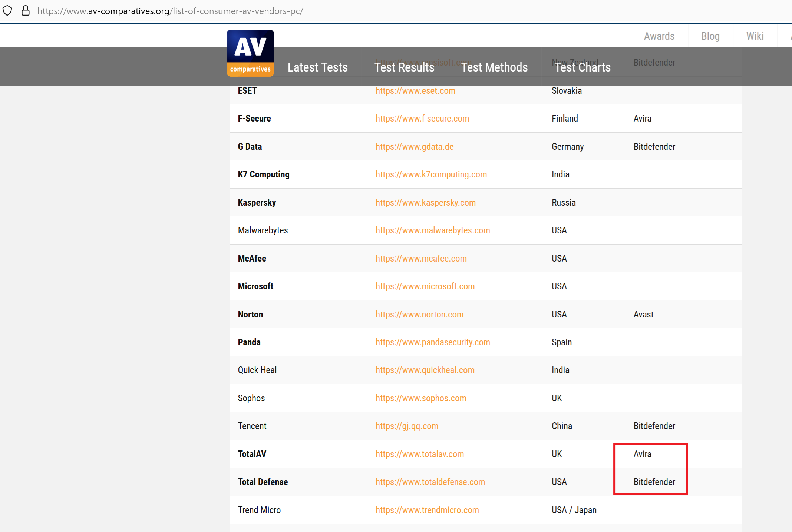Open the Test Methods menu
Viewport: 792px width, 532px height.
494,67
